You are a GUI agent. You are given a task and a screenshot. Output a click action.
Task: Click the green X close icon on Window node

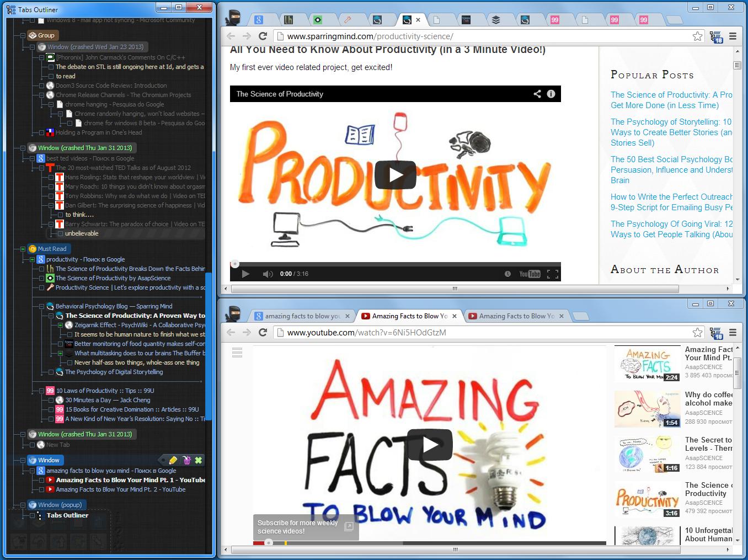[x=199, y=460]
